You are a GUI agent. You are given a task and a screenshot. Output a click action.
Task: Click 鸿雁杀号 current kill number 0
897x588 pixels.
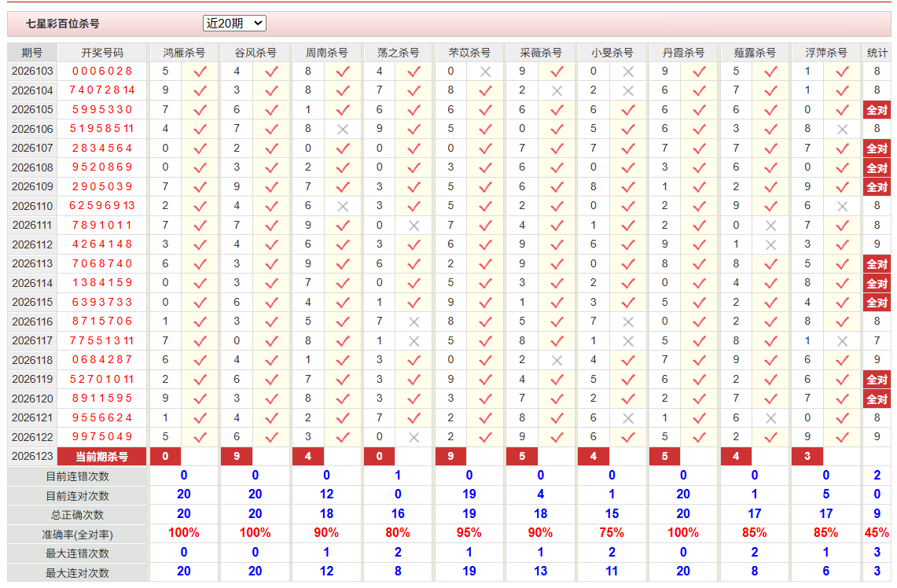[165, 457]
